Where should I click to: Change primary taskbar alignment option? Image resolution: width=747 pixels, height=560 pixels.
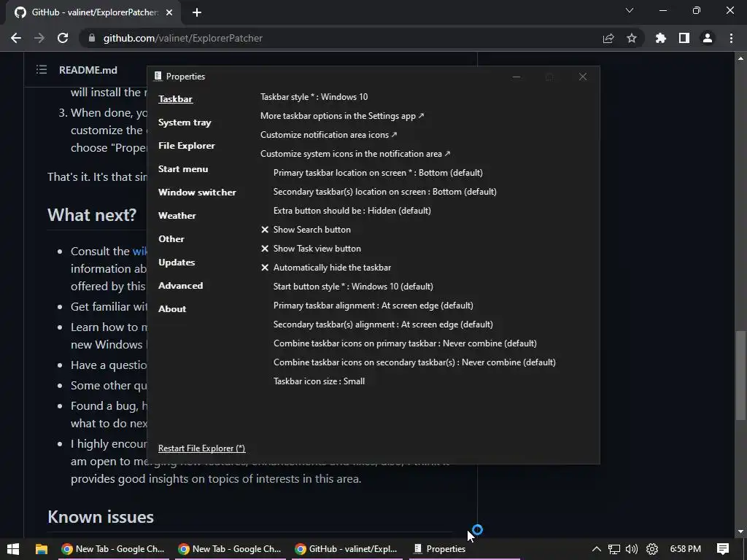tap(373, 306)
